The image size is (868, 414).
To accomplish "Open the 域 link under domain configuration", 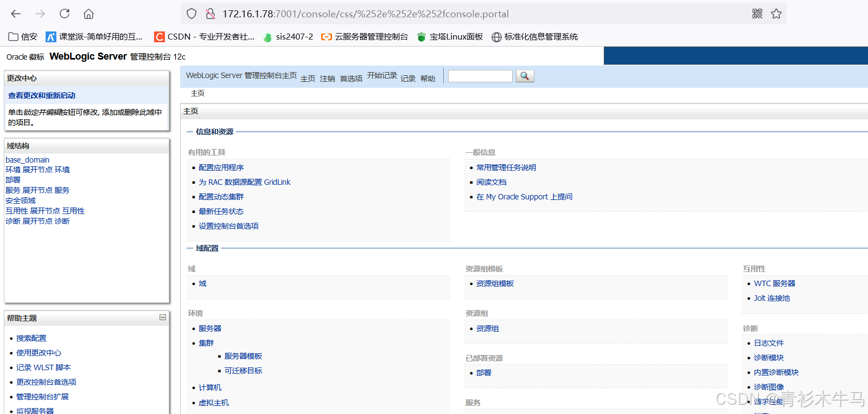I will click(x=202, y=283).
